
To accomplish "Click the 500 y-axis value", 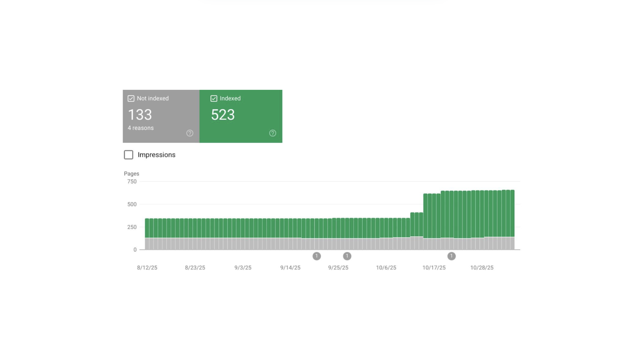I will [132, 204].
